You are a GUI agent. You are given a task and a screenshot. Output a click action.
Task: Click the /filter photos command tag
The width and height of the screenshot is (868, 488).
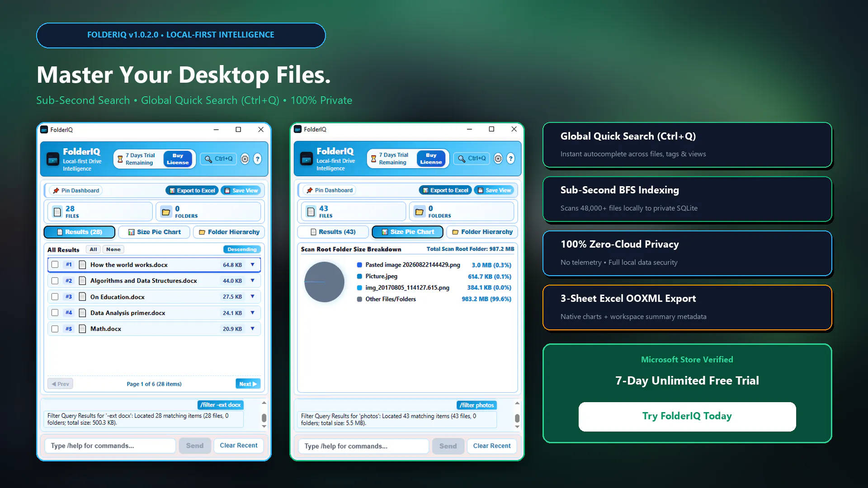pyautogui.click(x=476, y=405)
